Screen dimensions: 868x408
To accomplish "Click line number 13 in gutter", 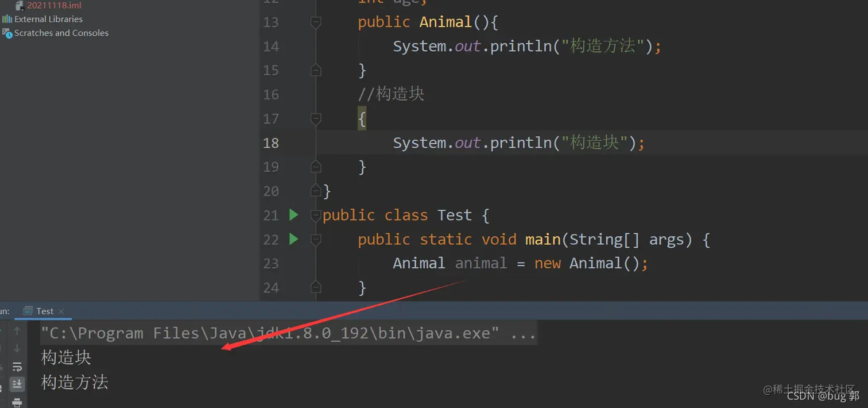I will point(270,22).
